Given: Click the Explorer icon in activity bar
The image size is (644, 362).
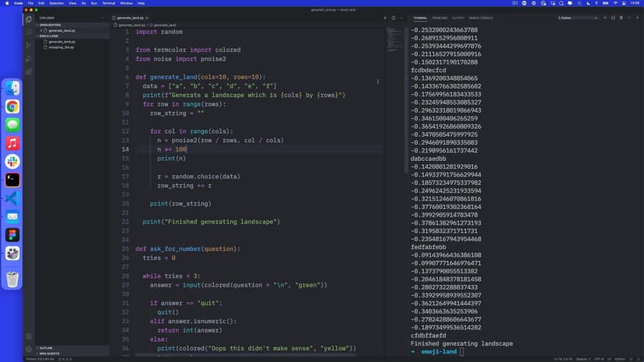Looking at the screenshot, I should tap(29, 19).
